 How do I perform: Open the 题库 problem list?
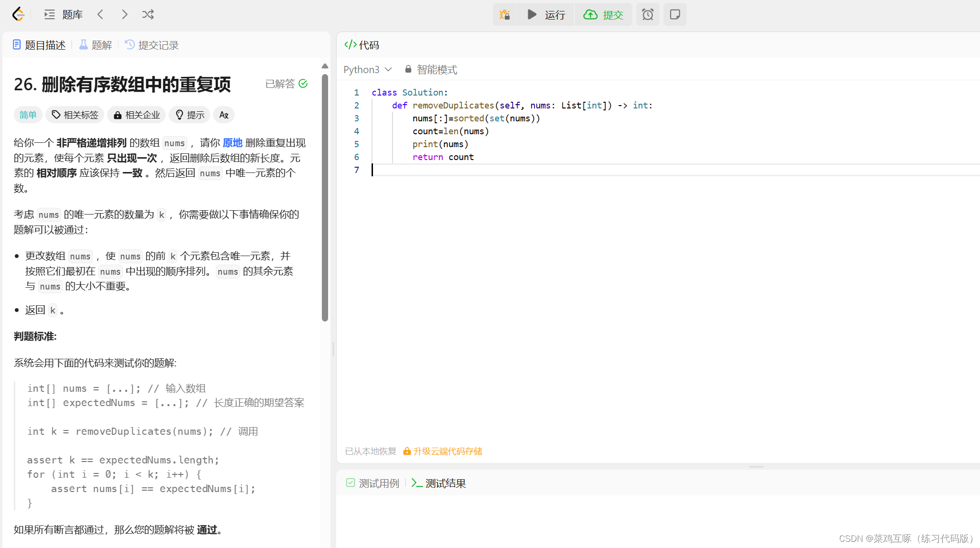pyautogui.click(x=63, y=14)
